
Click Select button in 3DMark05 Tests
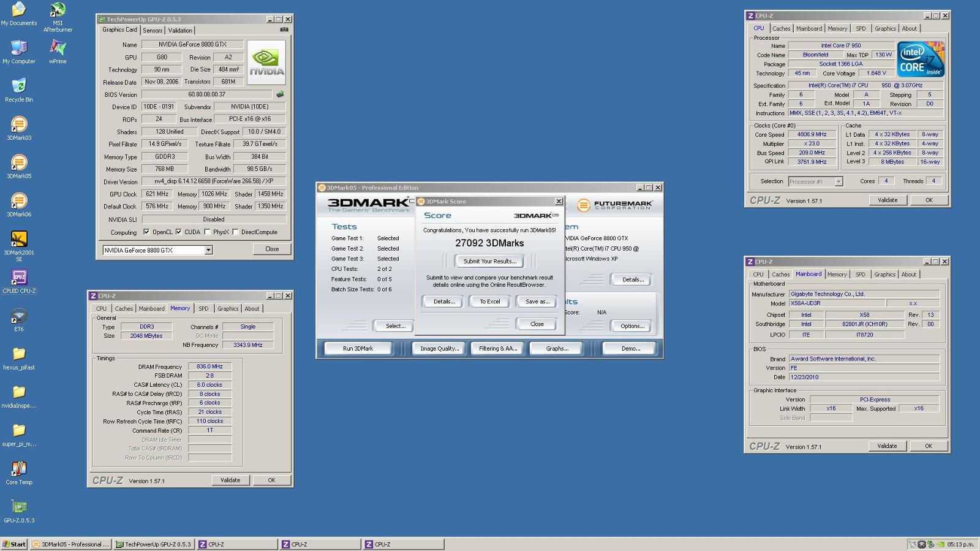click(x=395, y=326)
